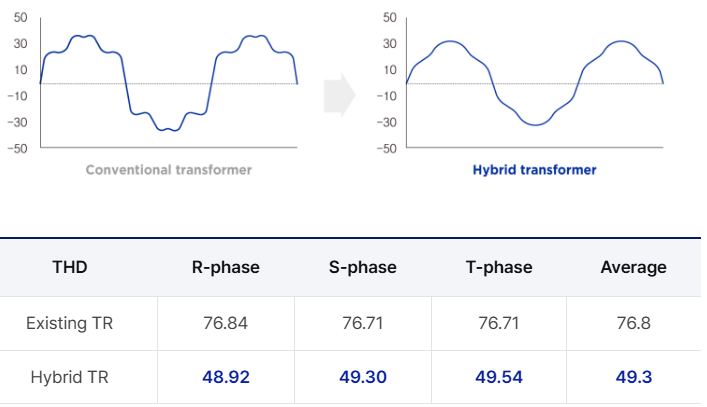Click the THD column header

70,267
